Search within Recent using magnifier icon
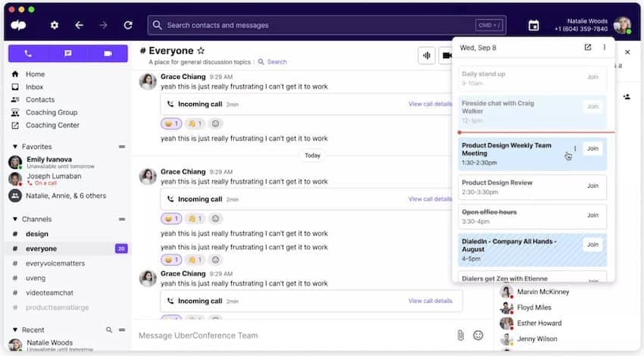 coord(109,329)
